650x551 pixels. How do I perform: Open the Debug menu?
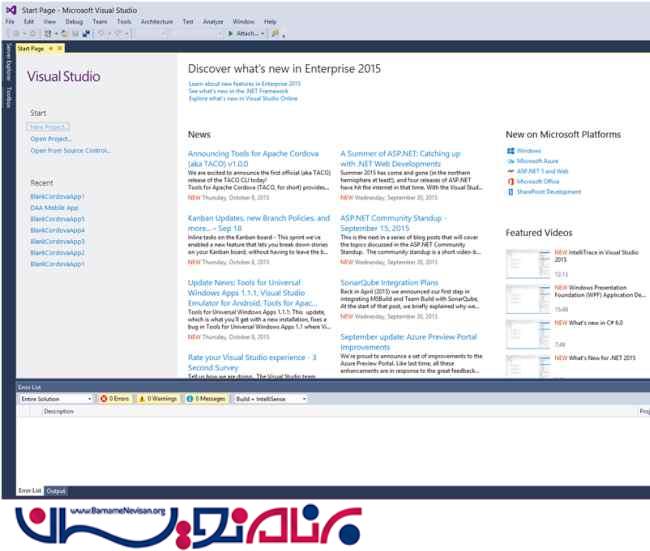pos(74,22)
